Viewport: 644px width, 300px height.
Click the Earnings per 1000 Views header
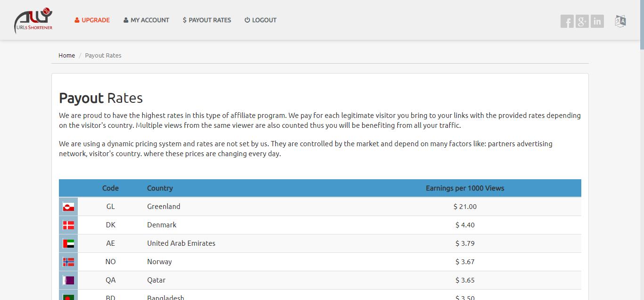(x=465, y=188)
